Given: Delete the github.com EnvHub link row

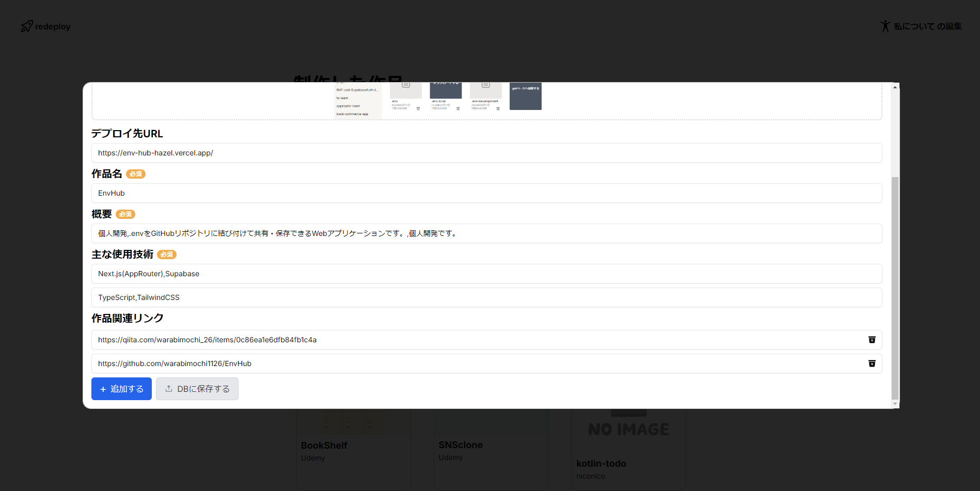Looking at the screenshot, I should 872,363.
